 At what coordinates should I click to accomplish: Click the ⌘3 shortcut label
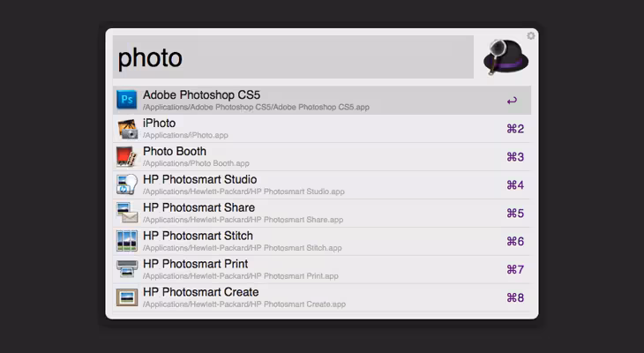515,157
